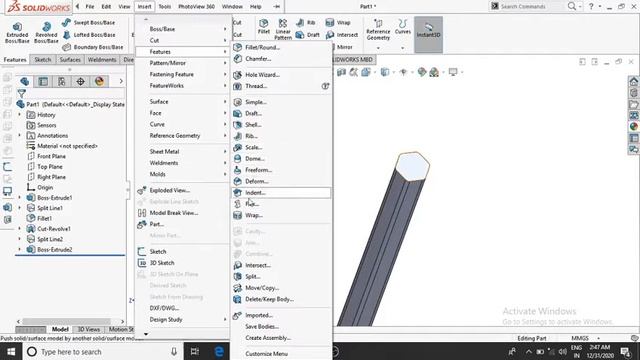640x360 pixels.
Task: Choose Move/Copy from the submenu
Action: [x=281, y=288]
